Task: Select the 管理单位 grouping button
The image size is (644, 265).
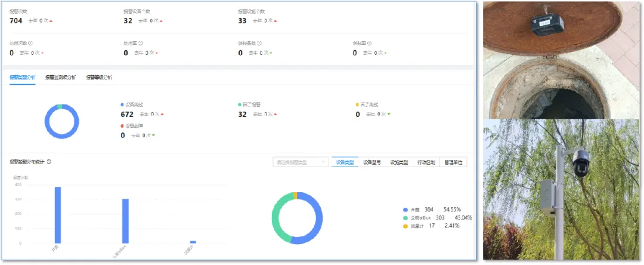Action: point(453,162)
